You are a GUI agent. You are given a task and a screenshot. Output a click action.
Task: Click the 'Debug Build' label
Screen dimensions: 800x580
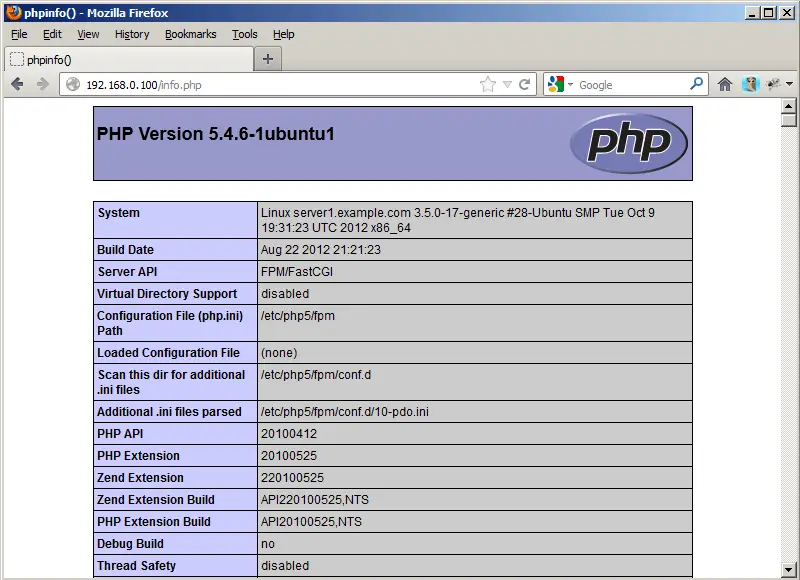130,544
